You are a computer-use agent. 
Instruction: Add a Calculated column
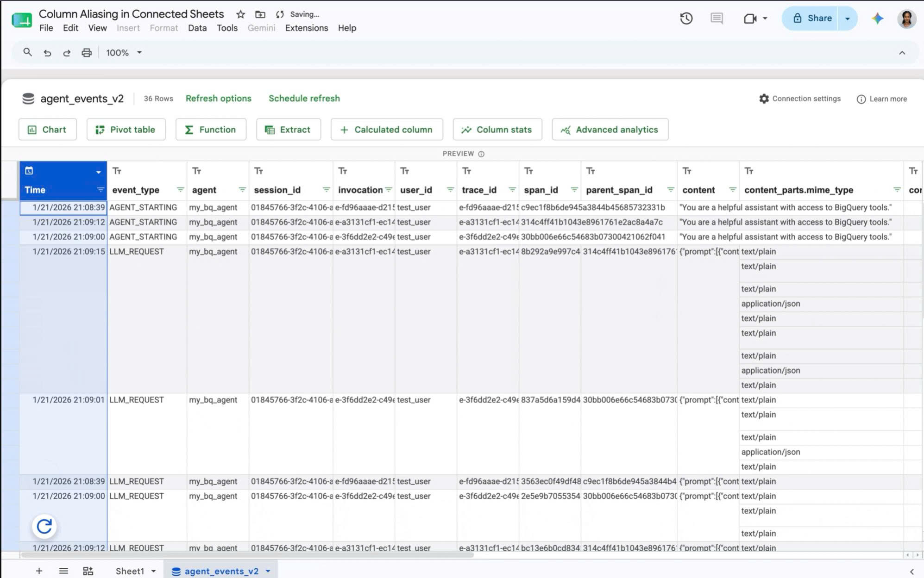[x=387, y=130]
